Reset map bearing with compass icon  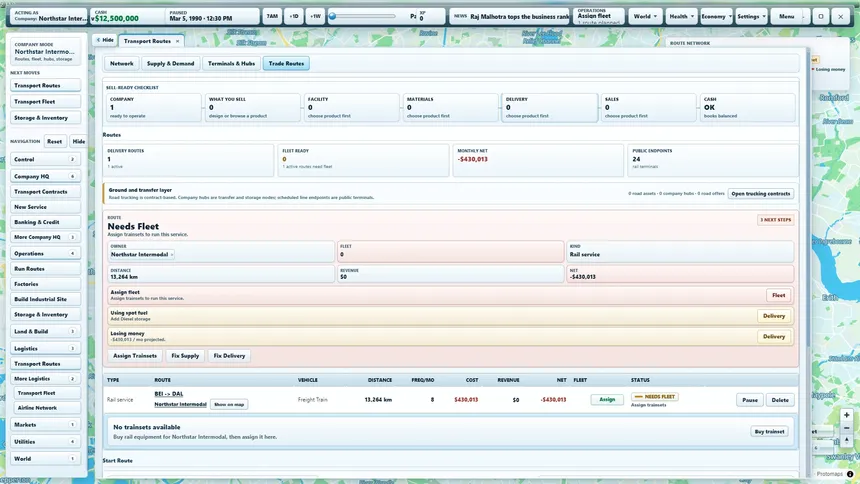click(846, 441)
